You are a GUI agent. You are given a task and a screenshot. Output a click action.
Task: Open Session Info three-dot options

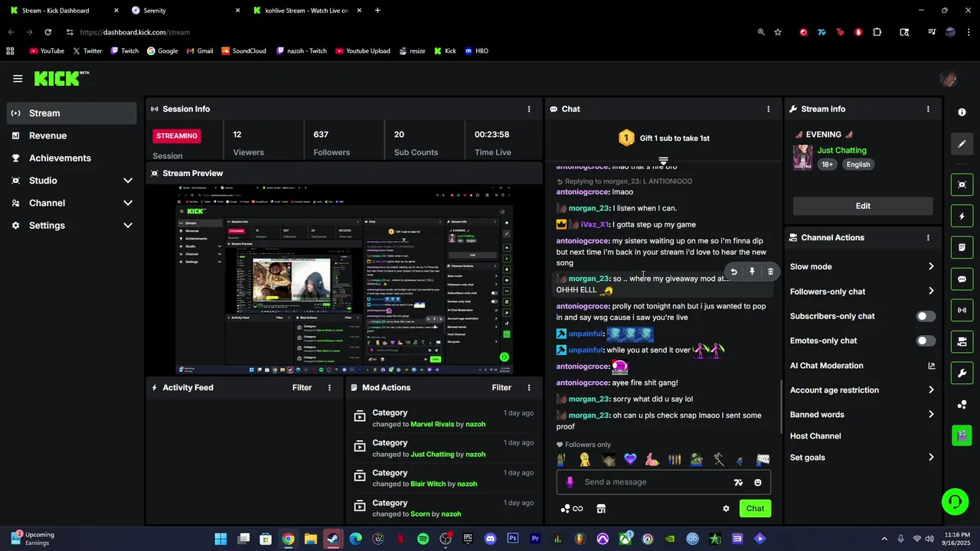528,109
